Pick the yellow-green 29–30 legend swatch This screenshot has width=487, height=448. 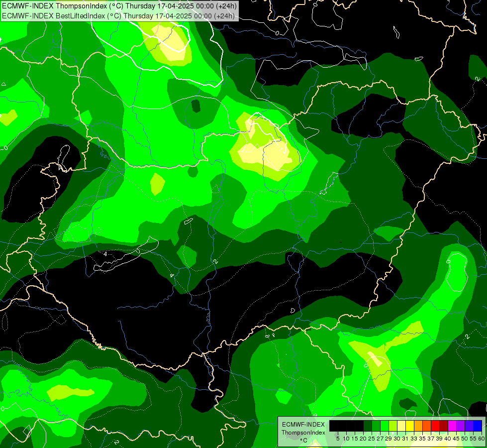pos(393,426)
